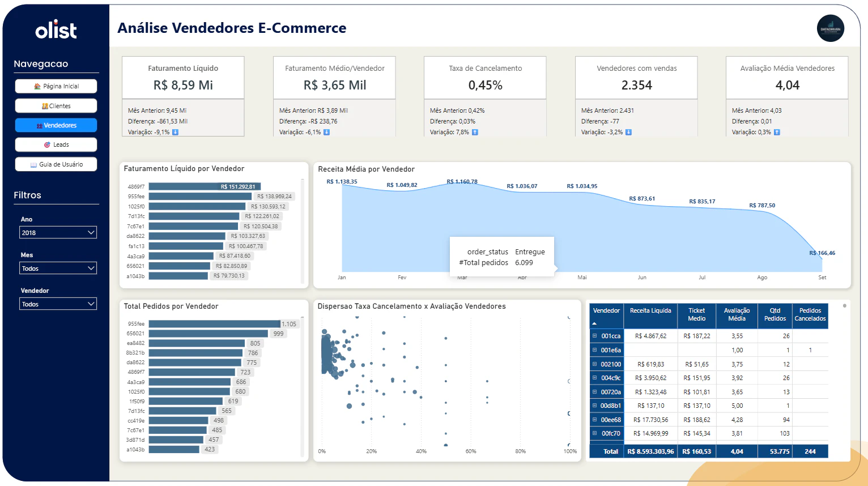Open the Leads page
Screen dimensions: 868x486
[56, 144]
